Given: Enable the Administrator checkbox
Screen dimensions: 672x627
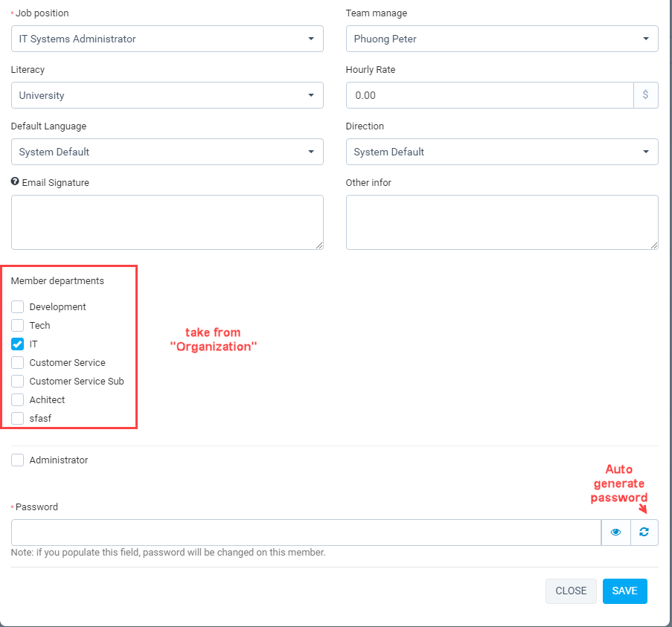Looking at the screenshot, I should click(18, 460).
